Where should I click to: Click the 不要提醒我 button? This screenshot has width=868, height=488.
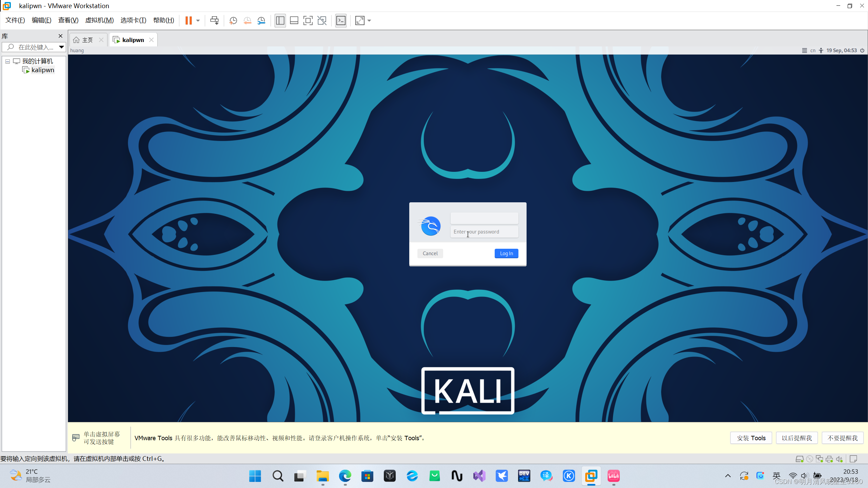tap(843, 438)
